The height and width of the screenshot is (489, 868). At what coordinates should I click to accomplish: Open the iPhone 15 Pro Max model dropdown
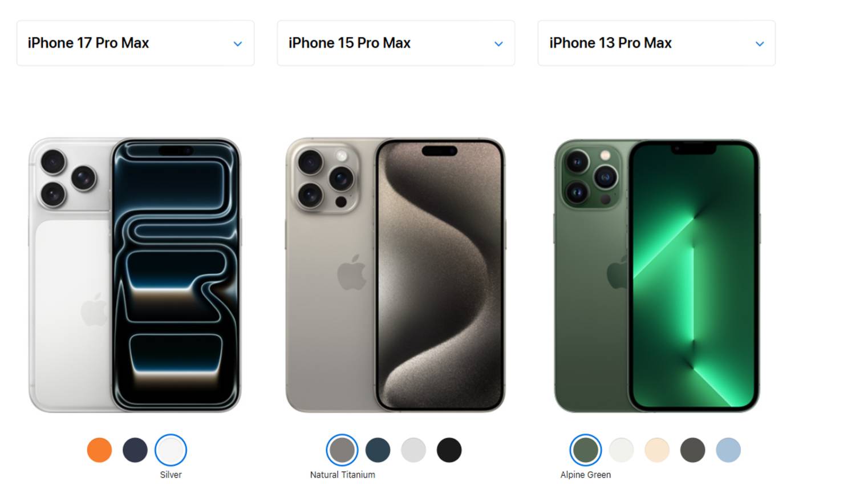pyautogui.click(x=396, y=43)
